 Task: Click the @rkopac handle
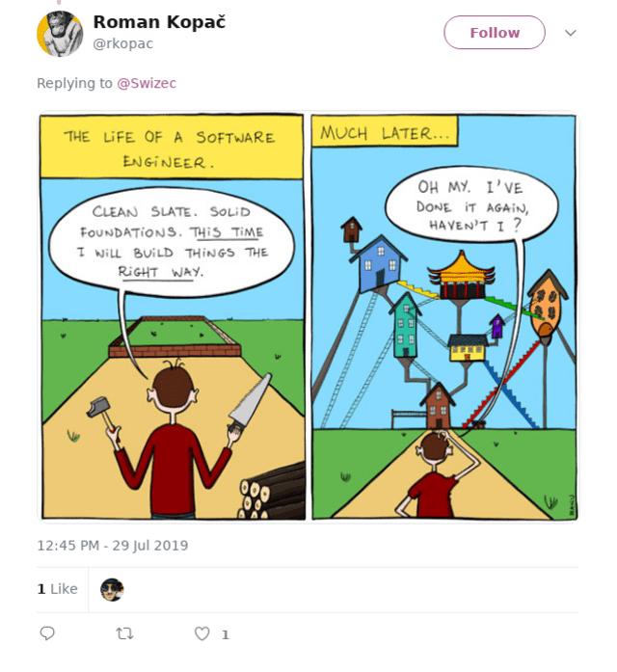pyautogui.click(x=123, y=43)
